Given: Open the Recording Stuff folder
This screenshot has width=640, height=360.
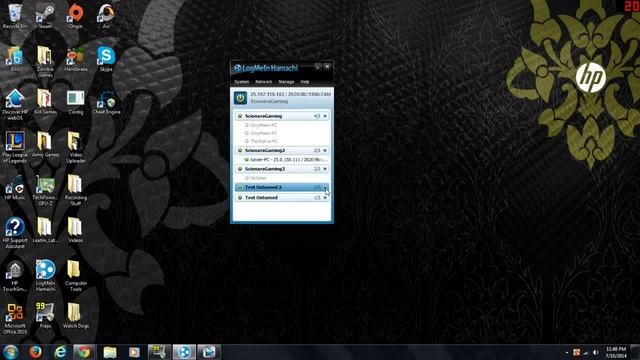Looking at the screenshot, I should coord(76,191).
